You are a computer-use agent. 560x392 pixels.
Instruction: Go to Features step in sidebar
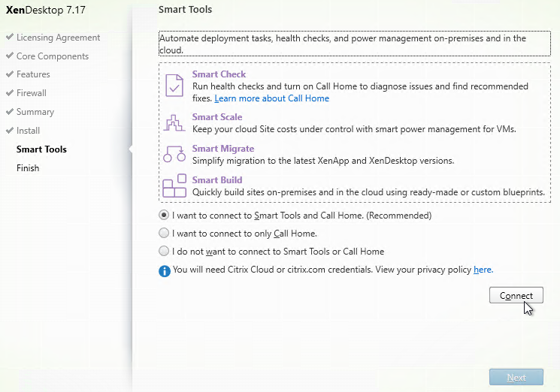(x=33, y=74)
